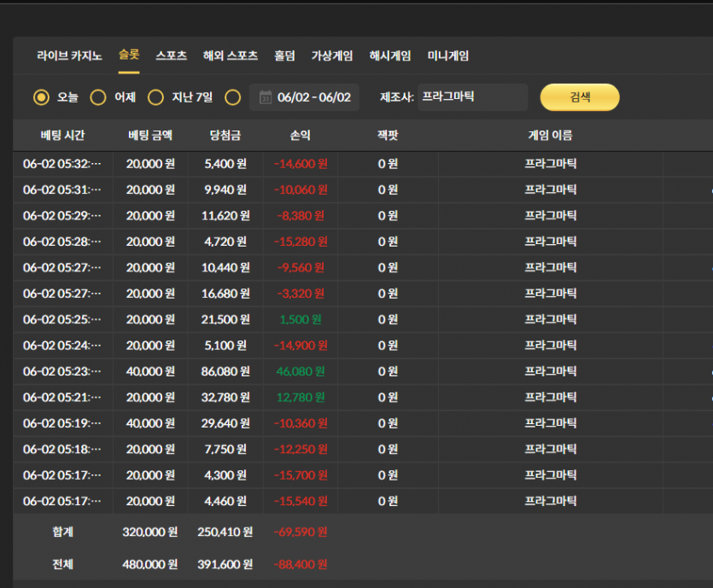Click the green 1,500 원 profit value
The image size is (713, 588).
301,319
